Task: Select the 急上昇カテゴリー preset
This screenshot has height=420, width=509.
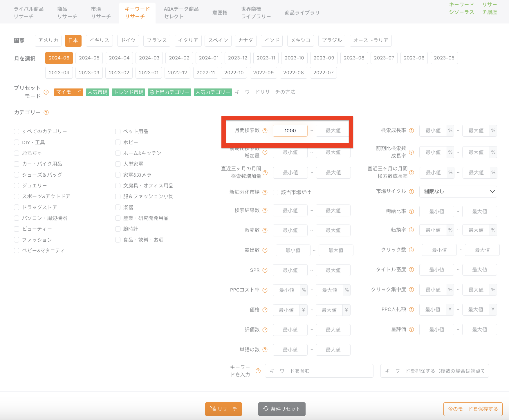Action: (169, 92)
